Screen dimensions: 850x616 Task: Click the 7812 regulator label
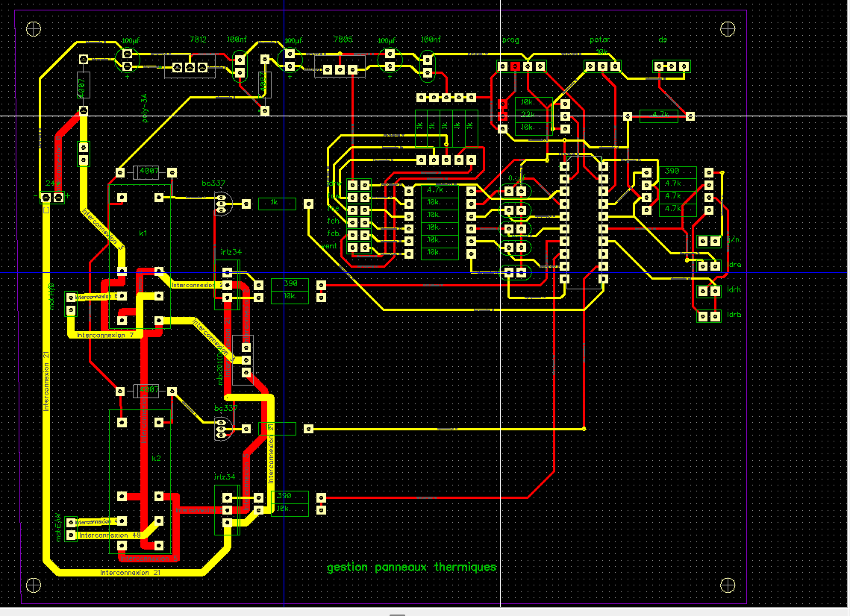pos(198,40)
